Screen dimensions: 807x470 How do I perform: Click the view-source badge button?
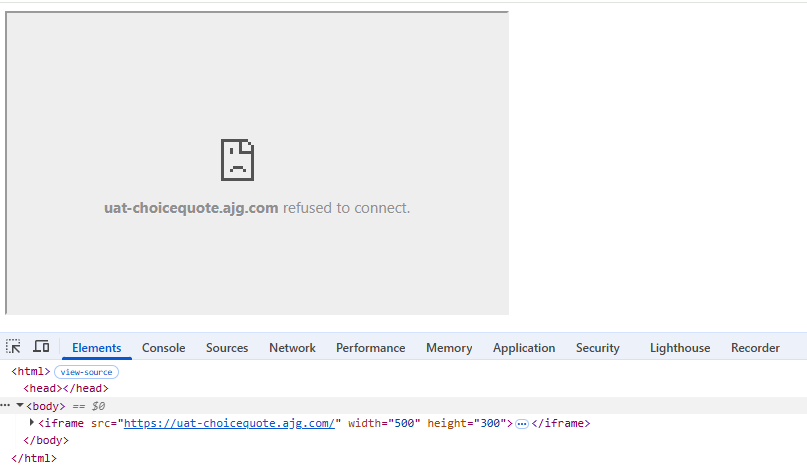coord(86,372)
